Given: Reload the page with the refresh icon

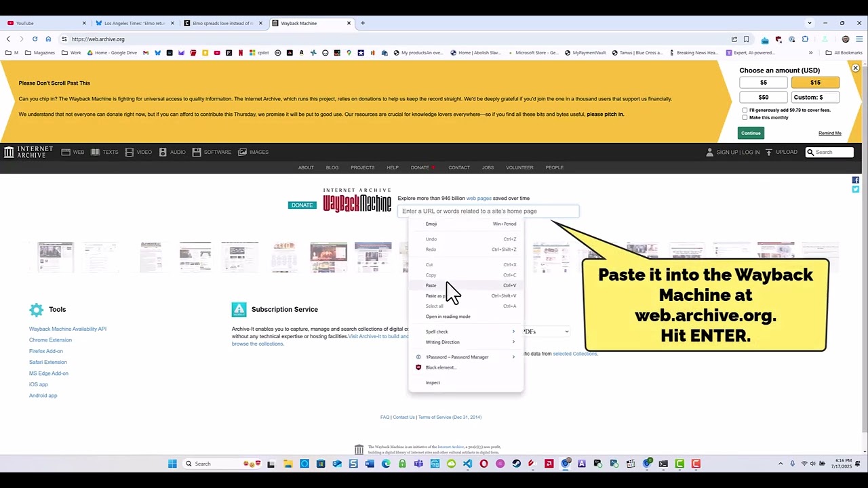Looking at the screenshot, I should pos(35,39).
